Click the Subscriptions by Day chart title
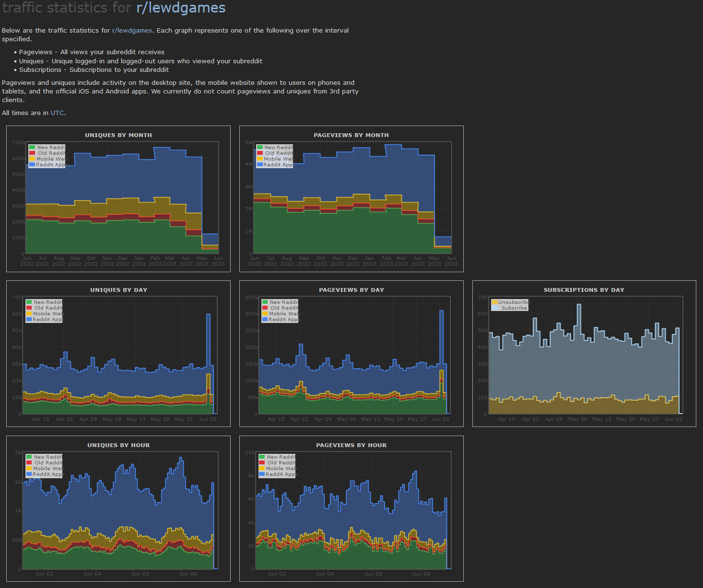Image resolution: width=703 pixels, height=588 pixels. click(x=584, y=290)
